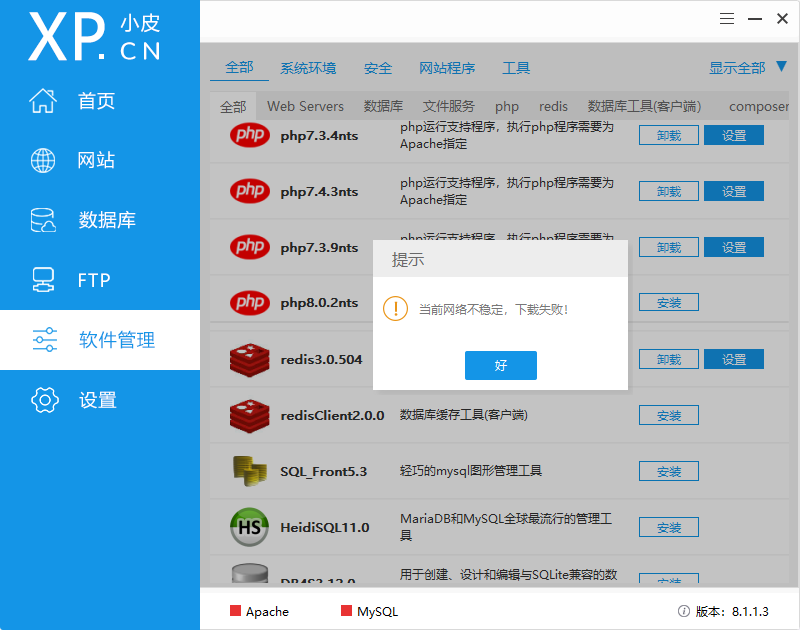Viewport: 800px width, 630px height.
Task: Click the 软件管理 sidebar label
Action: 117,340
